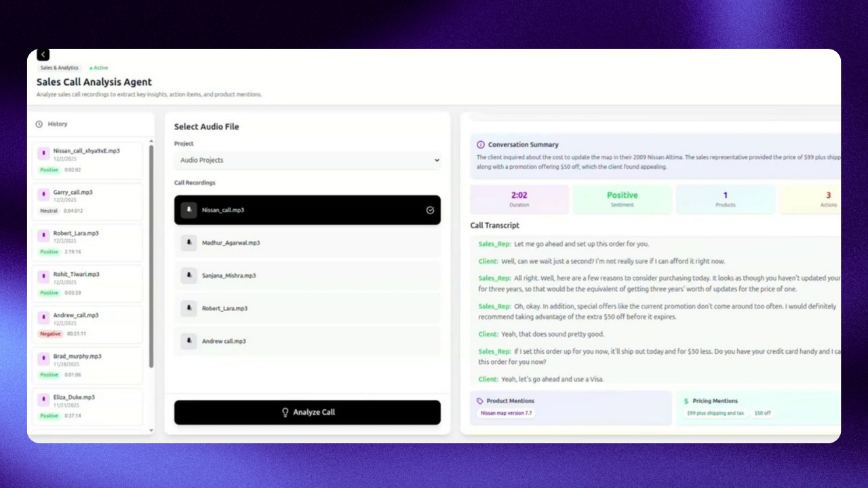Click the history scroll down arrow

pos(151,430)
